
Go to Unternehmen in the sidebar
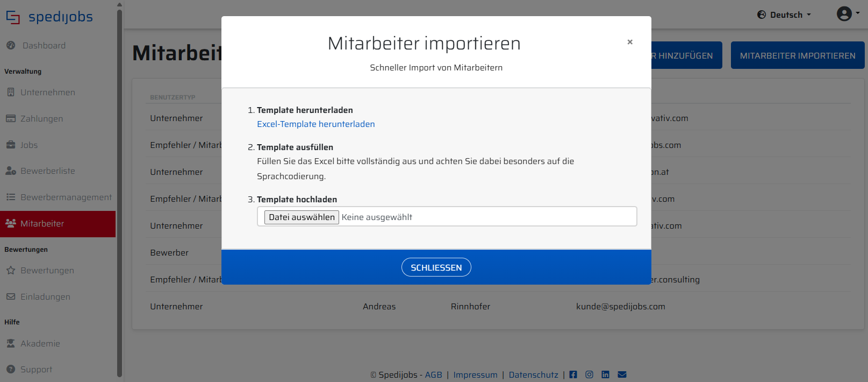pos(48,93)
